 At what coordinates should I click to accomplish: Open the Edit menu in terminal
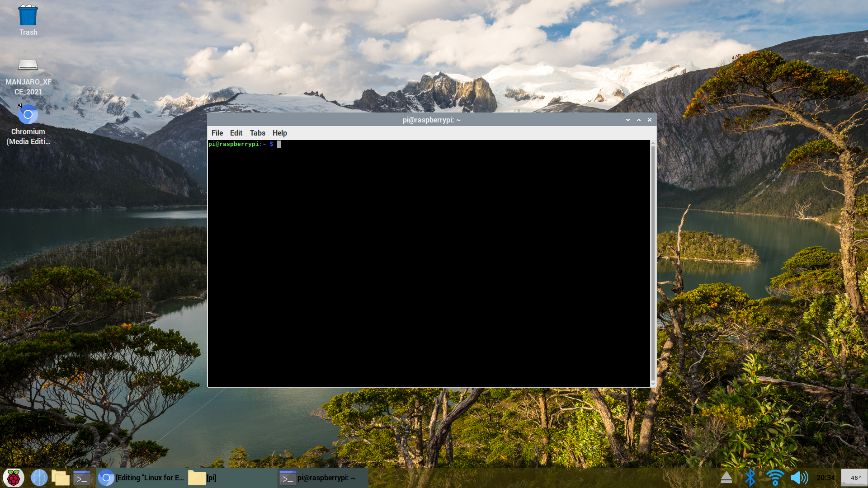point(236,133)
